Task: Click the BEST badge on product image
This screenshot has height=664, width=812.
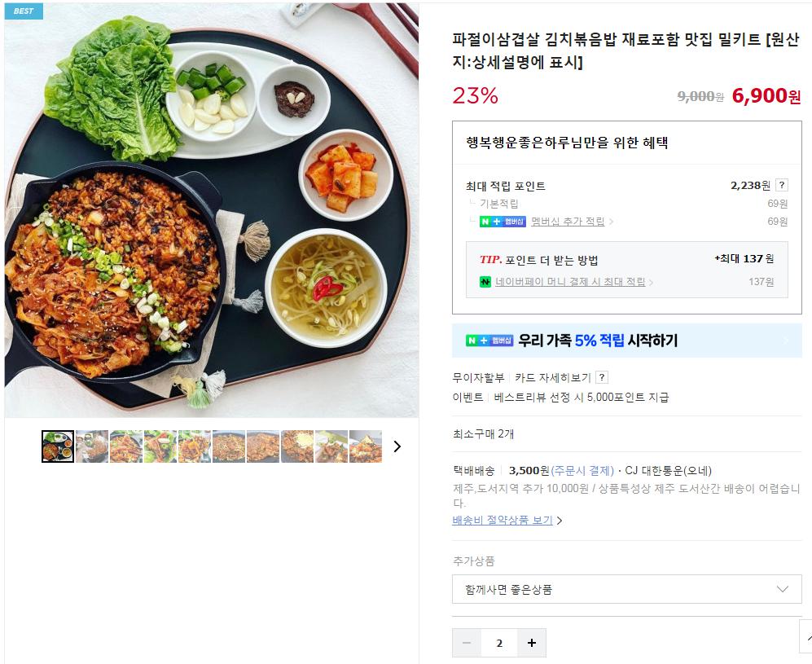Action: coord(24,11)
